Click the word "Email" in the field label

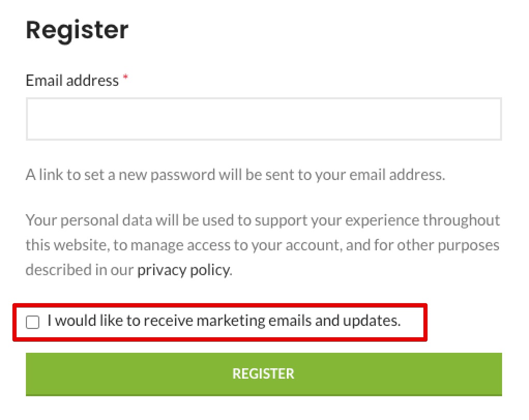44,81
